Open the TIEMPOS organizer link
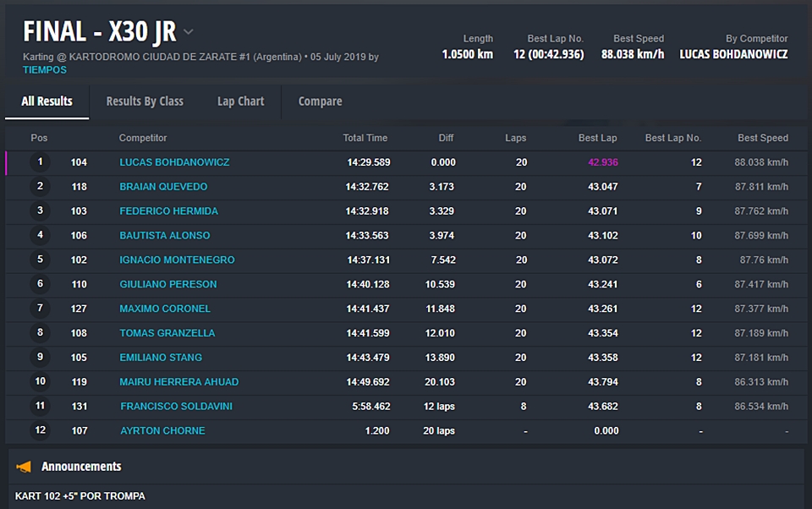 click(x=44, y=70)
